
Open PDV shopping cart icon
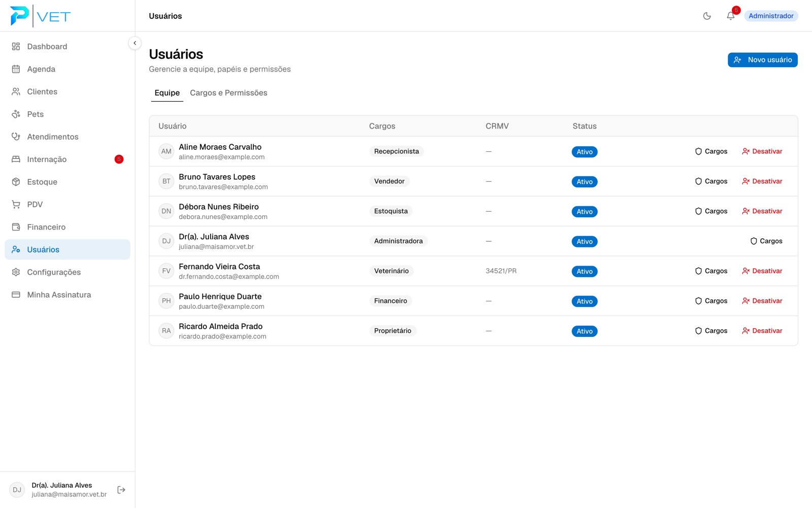(x=16, y=204)
